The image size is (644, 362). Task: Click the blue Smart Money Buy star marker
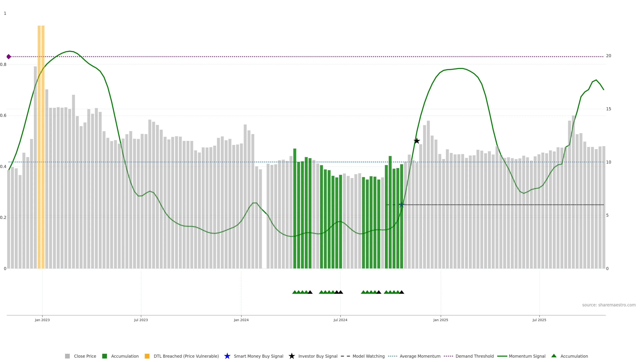(401, 205)
